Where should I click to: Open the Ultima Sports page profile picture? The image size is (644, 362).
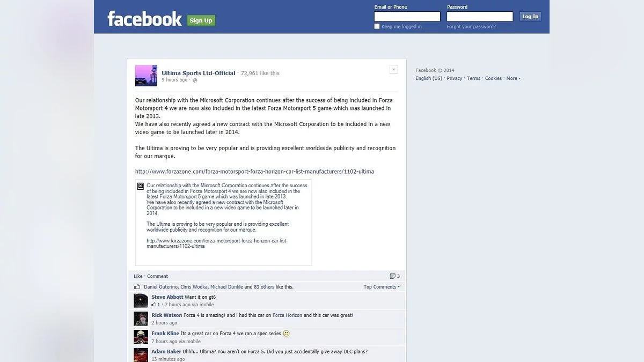tap(146, 76)
